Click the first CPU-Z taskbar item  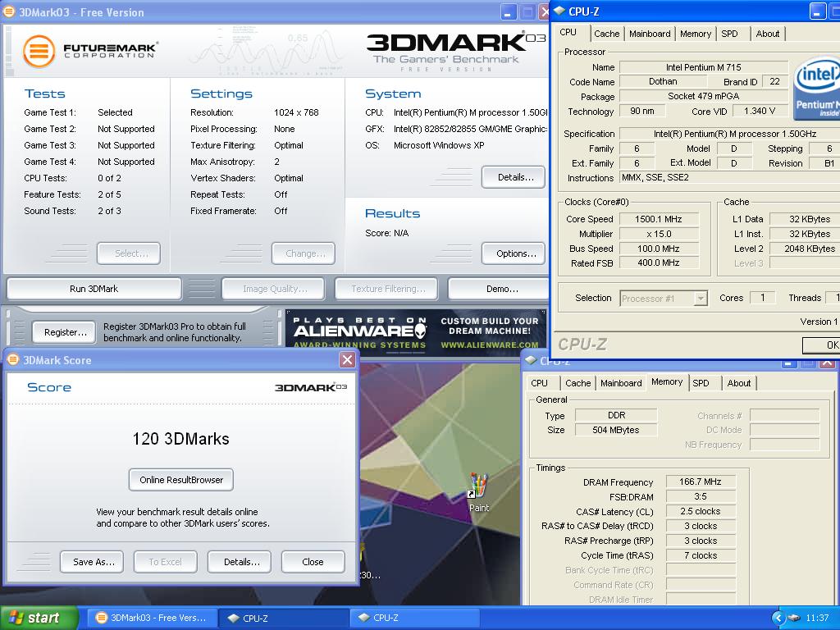click(x=284, y=618)
